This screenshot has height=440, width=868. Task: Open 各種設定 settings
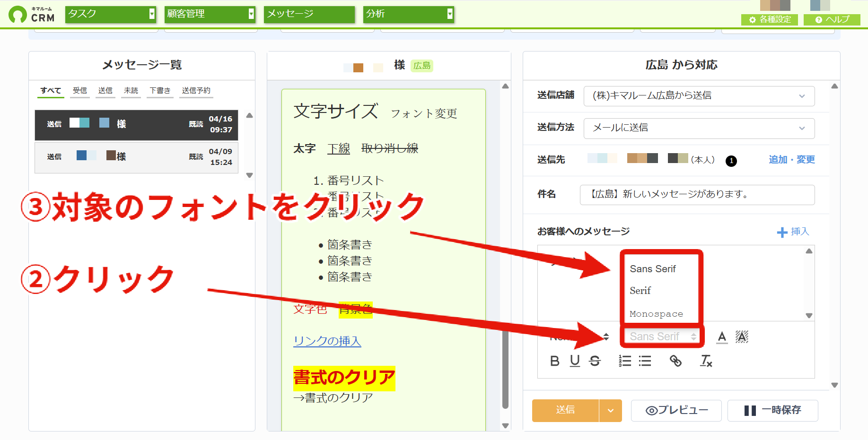coord(770,19)
